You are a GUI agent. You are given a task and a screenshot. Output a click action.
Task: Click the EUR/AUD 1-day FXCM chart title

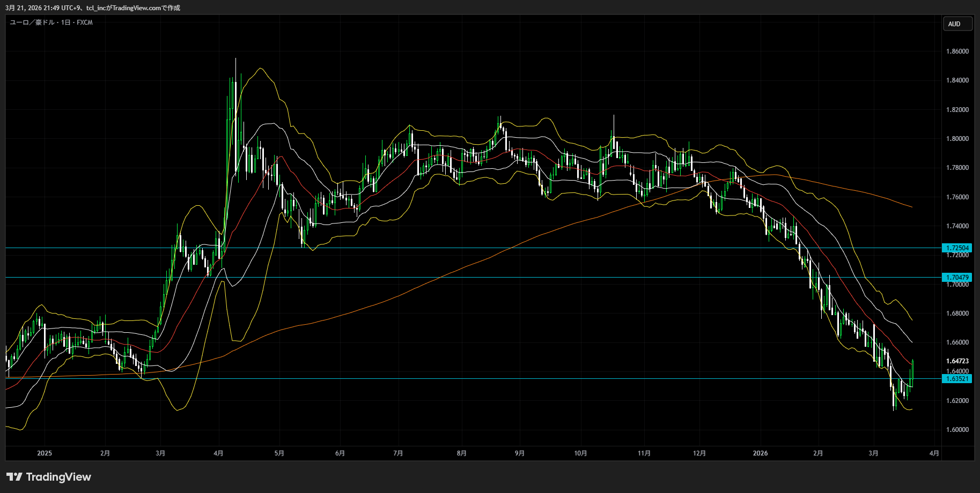tap(51, 23)
